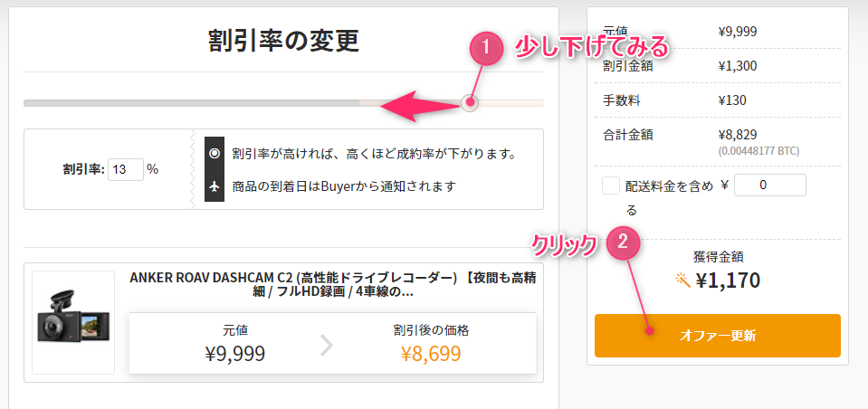Click the discounted price ¥8,699
The width and height of the screenshot is (868, 409).
pyautogui.click(x=431, y=353)
